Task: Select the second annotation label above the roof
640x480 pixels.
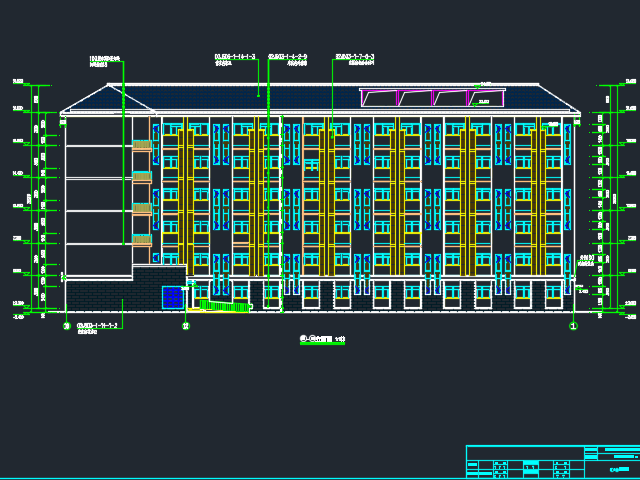Action: (x=235, y=58)
